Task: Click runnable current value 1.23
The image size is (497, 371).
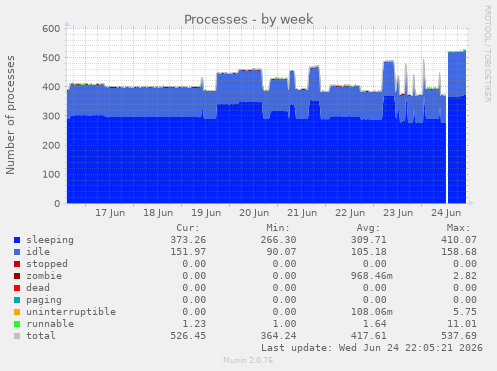Action: 194,324
